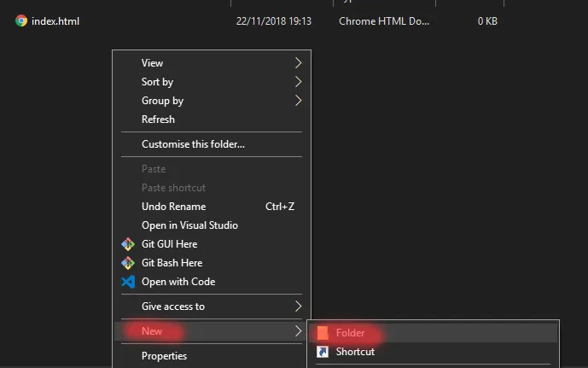Select Customise this folder option
Screen dimensions: 588x368
click(x=193, y=144)
